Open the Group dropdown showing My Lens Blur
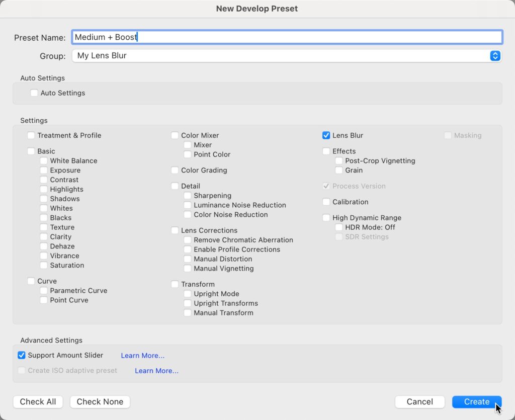515x420 pixels. (287, 56)
